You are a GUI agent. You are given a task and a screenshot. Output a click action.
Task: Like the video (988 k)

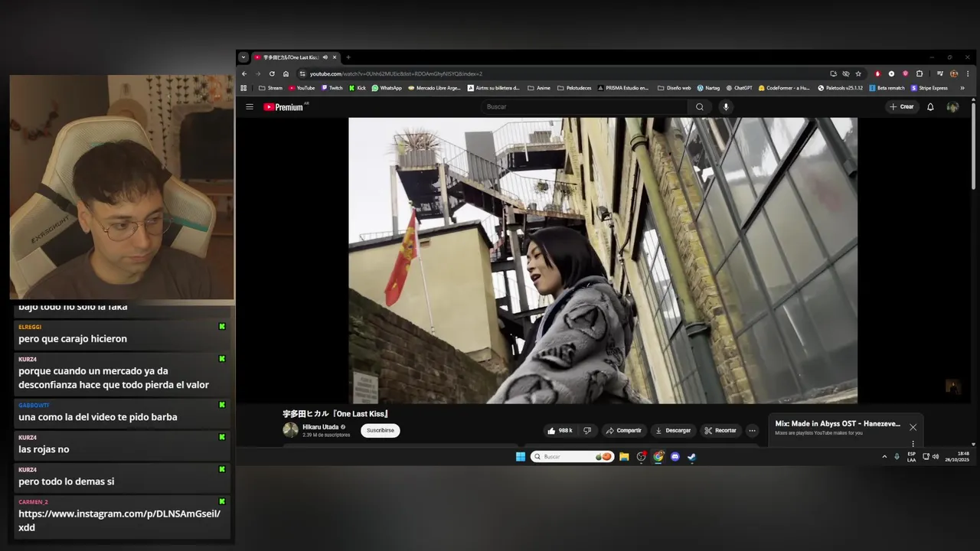pos(560,430)
